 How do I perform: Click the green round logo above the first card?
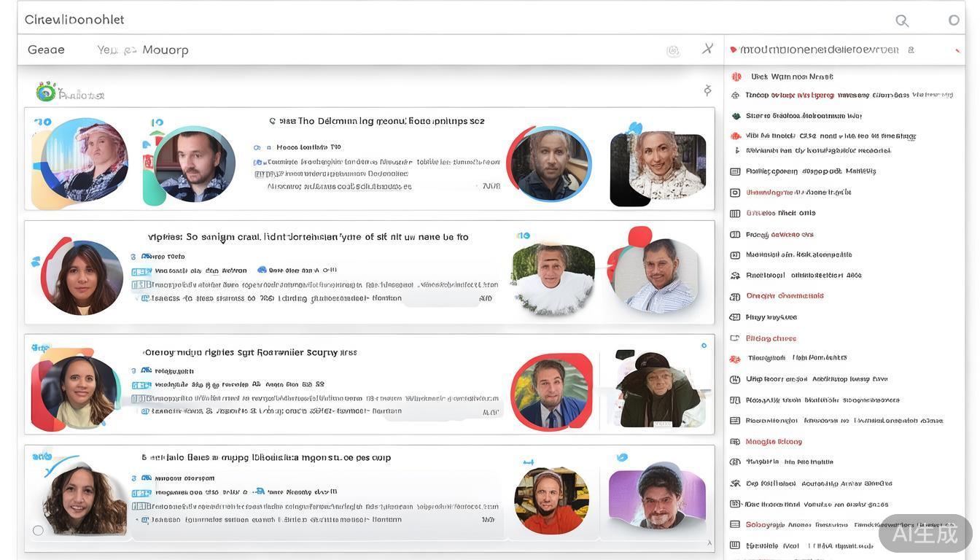coord(46,91)
